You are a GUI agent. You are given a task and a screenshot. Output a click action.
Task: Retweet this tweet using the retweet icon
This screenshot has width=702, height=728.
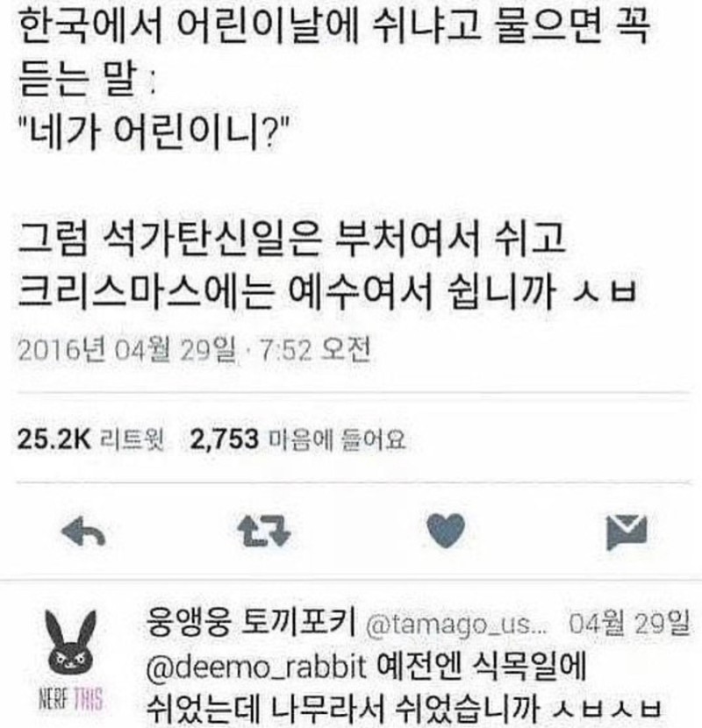[264, 532]
